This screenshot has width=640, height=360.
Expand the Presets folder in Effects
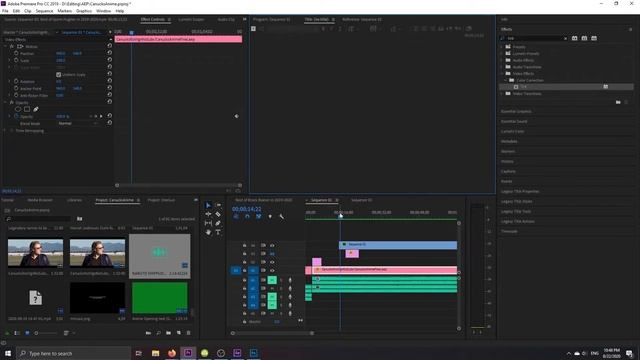click(x=502, y=47)
